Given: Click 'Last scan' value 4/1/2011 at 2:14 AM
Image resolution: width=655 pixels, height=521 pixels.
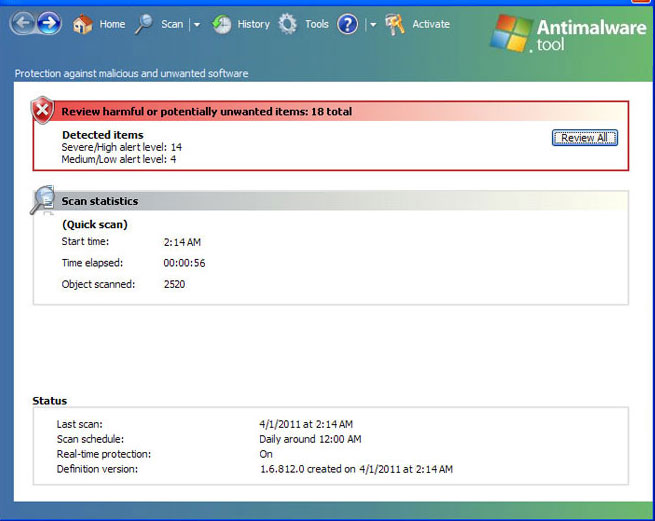Looking at the screenshot, I should [306, 424].
